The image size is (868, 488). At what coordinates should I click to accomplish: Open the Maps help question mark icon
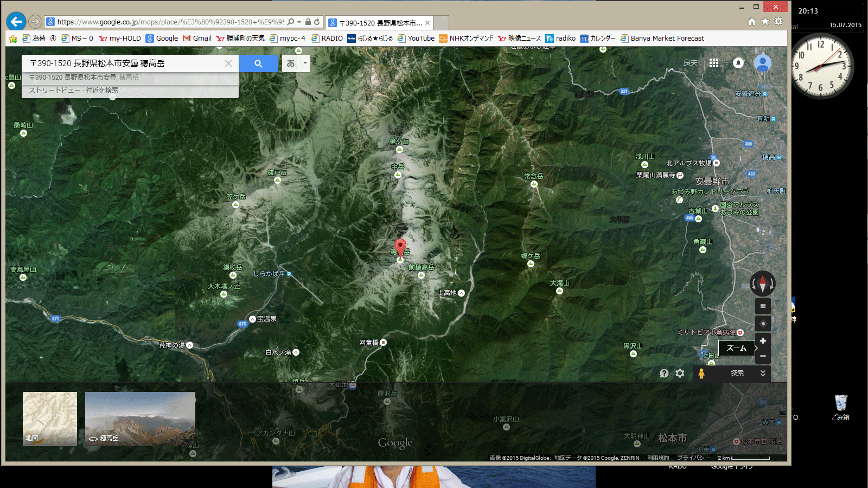coord(664,373)
